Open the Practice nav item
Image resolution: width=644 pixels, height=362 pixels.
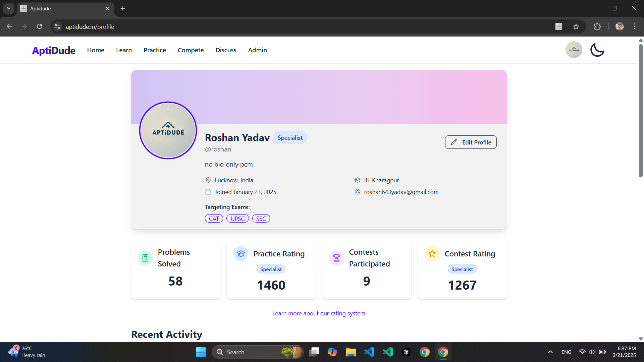tap(155, 50)
